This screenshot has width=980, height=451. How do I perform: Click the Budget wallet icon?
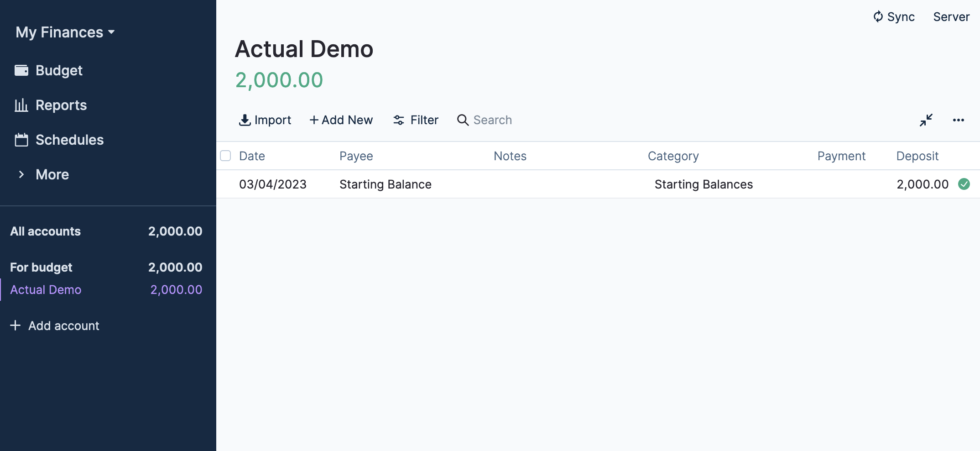click(21, 70)
